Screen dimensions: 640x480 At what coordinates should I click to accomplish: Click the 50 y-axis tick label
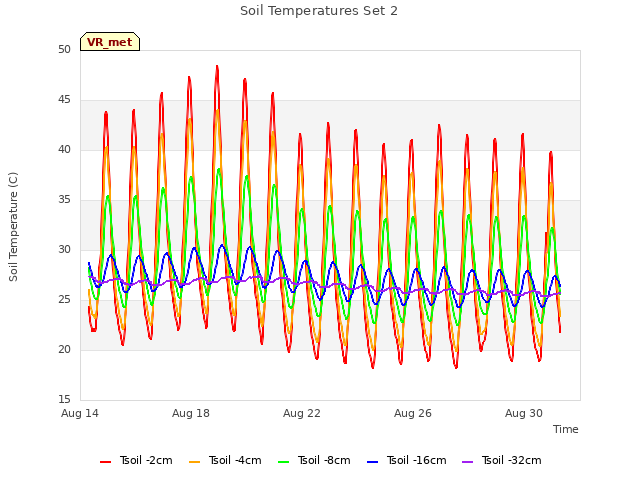coord(64,49)
